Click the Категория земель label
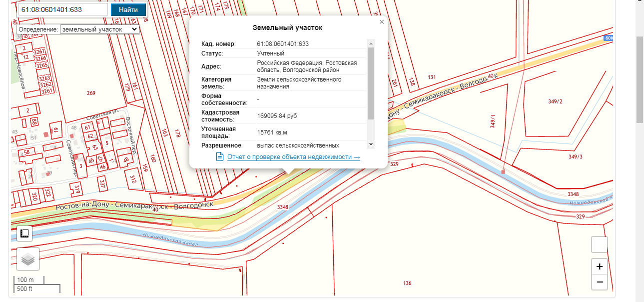Viewport: 644px width, 302px height. tap(216, 83)
